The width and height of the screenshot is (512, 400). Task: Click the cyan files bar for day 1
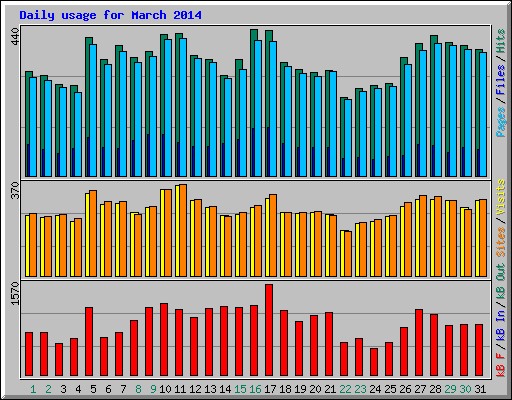click(x=33, y=127)
